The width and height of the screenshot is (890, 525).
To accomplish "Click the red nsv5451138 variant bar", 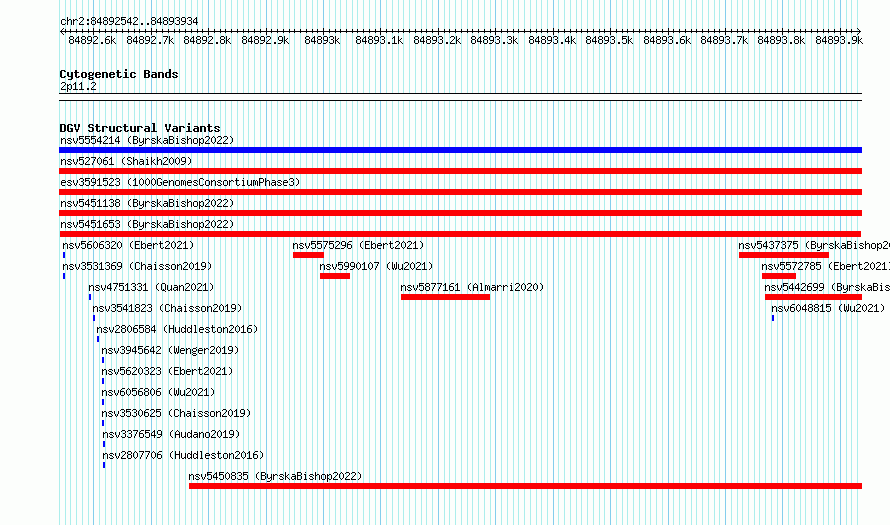I will pos(460,213).
